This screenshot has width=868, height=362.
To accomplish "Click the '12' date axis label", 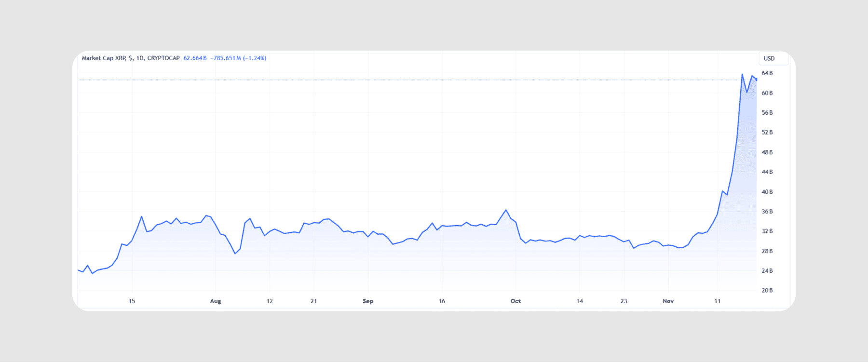I will click(270, 301).
